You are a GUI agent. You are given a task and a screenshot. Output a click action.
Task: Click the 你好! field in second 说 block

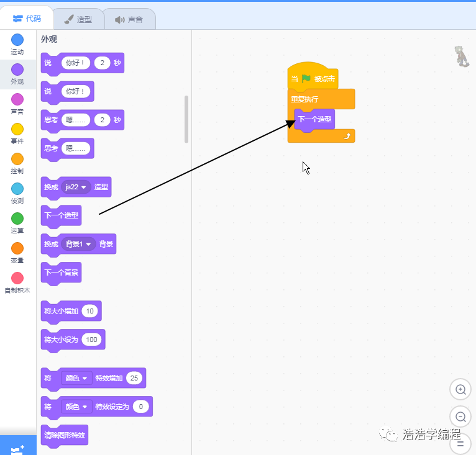[76, 91]
